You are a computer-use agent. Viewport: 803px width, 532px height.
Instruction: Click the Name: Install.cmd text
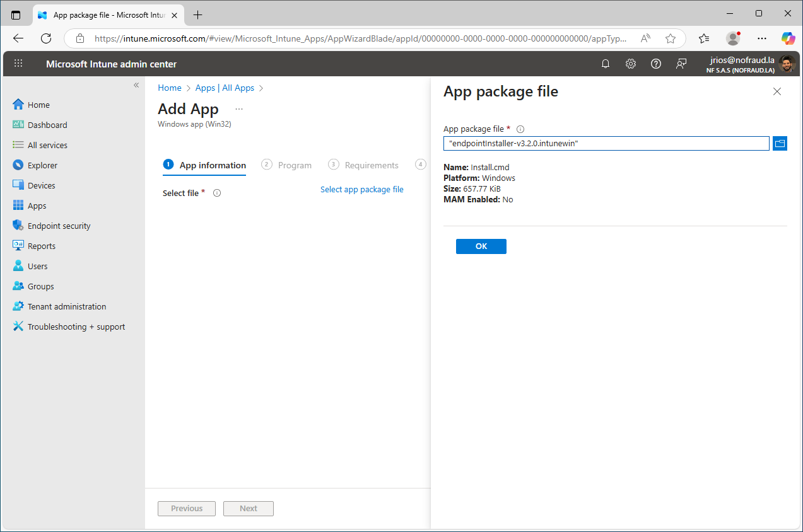[476, 168]
